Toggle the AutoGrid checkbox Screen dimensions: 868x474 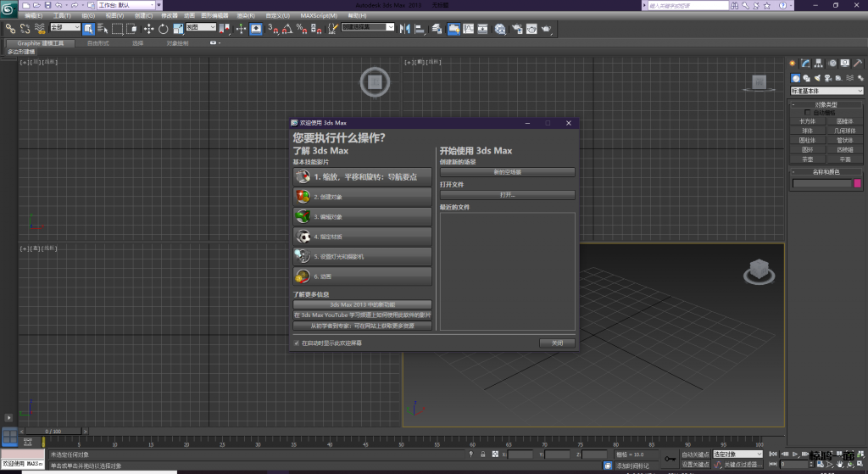(809, 112)
